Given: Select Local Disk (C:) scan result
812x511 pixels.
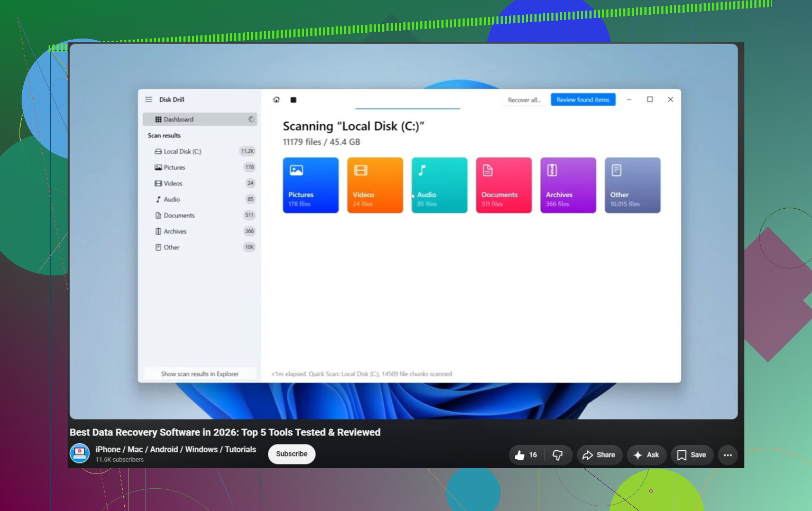Looking at the screenshot, I should click(200, 151).
